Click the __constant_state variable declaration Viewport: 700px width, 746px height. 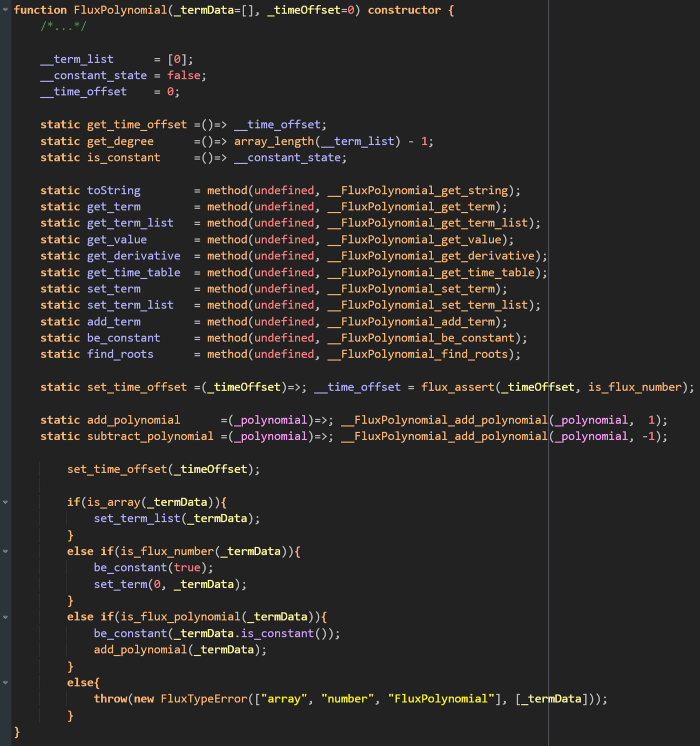tap(93, 75)
